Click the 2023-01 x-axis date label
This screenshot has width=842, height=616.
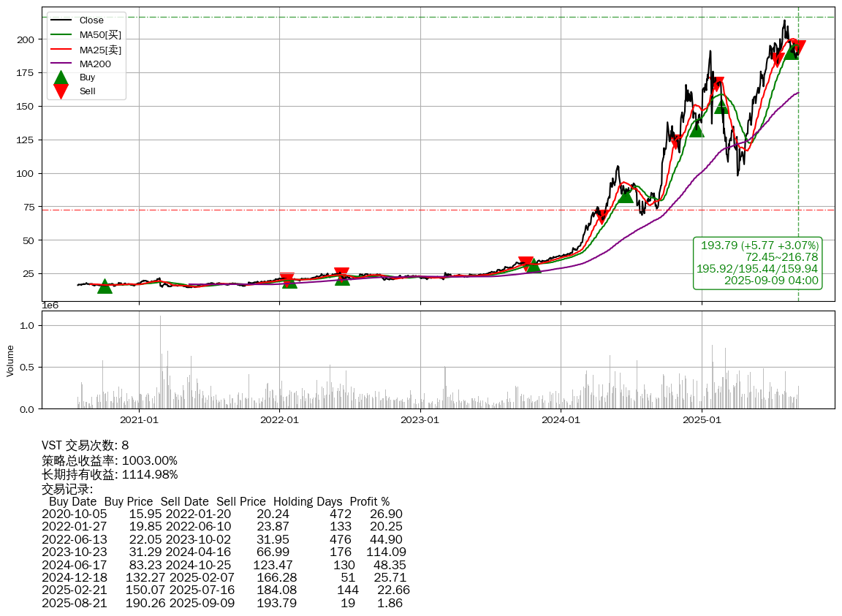[420, 420]
